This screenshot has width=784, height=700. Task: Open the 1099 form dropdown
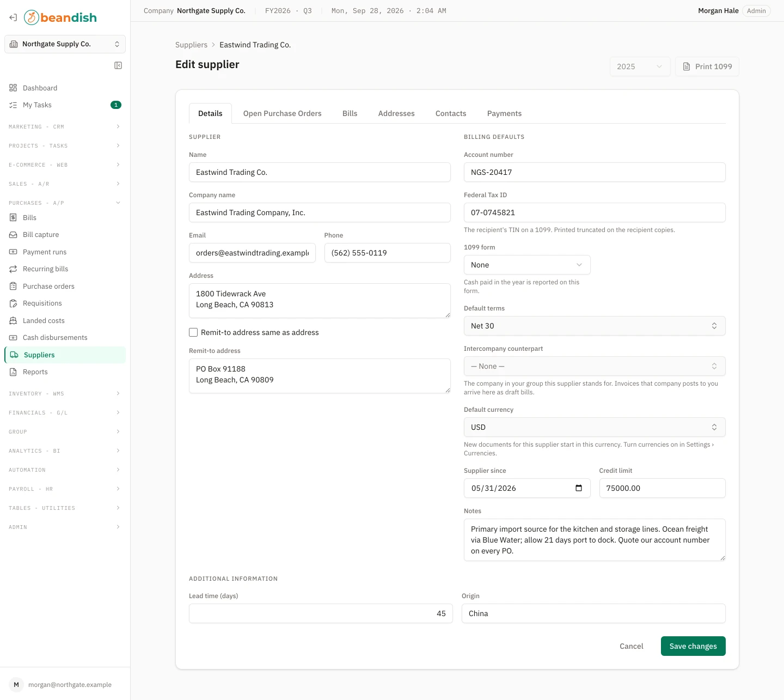(x=527, y=265)
